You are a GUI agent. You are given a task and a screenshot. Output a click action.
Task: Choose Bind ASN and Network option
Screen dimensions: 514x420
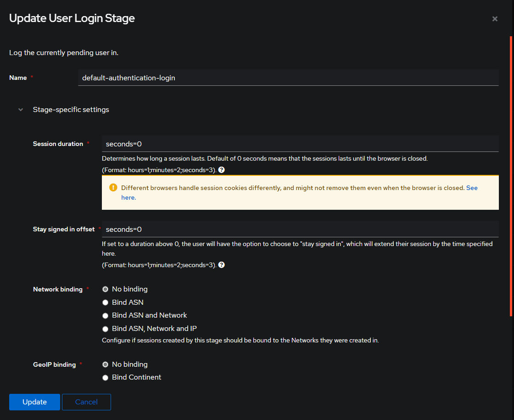click(x=106, y=316)
